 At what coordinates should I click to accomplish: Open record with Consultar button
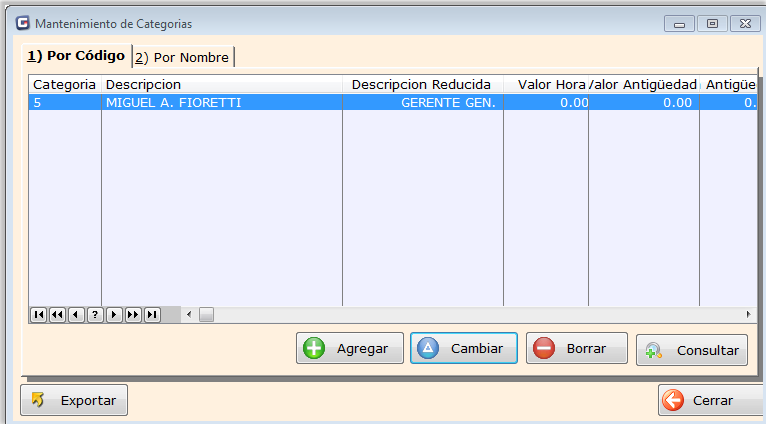pos(692,350)
